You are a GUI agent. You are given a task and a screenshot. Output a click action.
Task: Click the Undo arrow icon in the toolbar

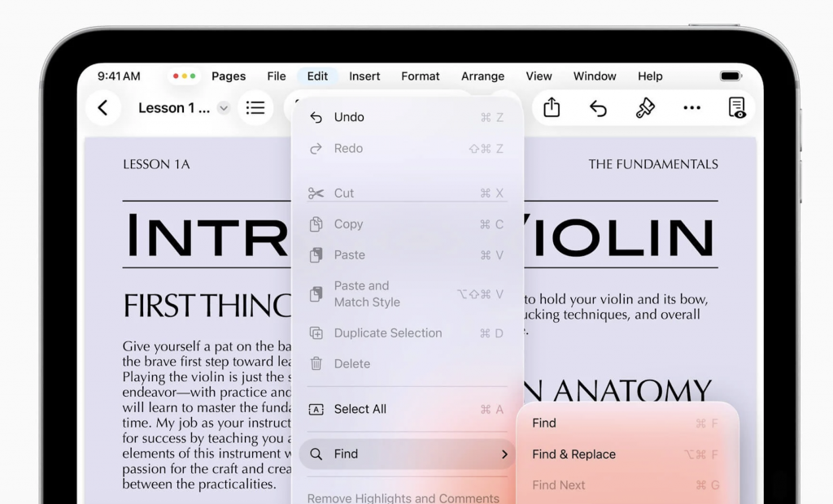coord(598,108)
